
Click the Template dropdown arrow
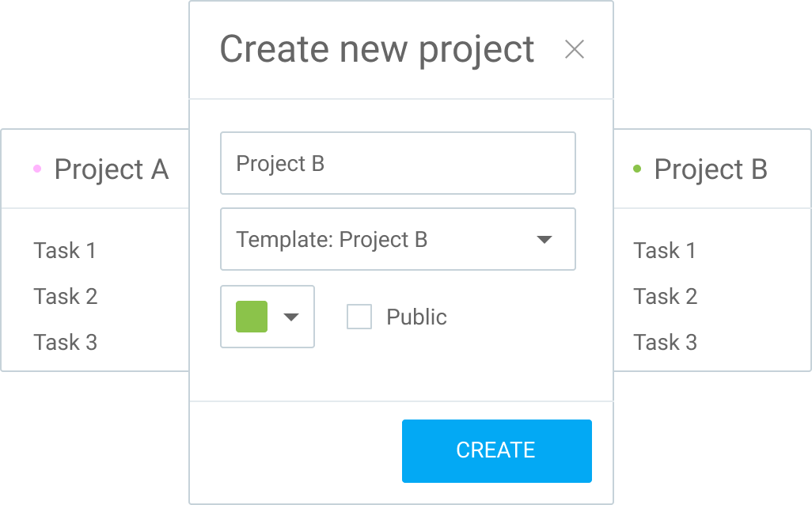[544, 239]
